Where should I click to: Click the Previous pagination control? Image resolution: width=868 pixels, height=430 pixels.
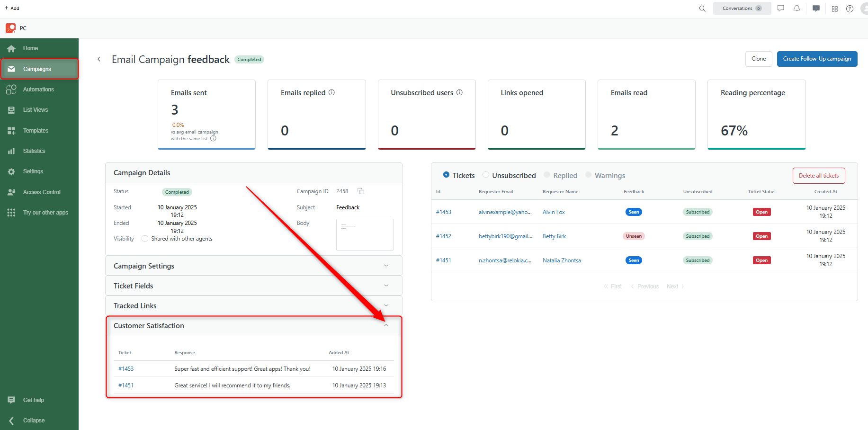pos(645,287)
